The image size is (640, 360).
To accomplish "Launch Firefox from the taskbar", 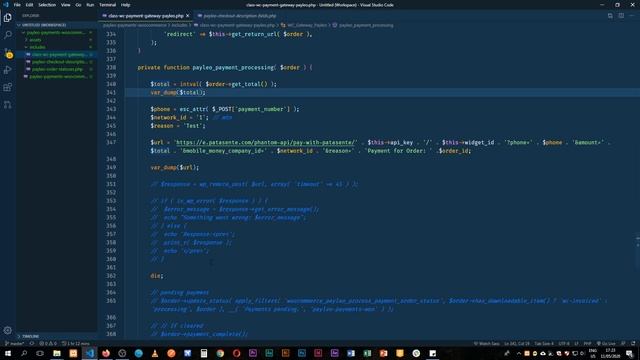I will pos(106,353).
